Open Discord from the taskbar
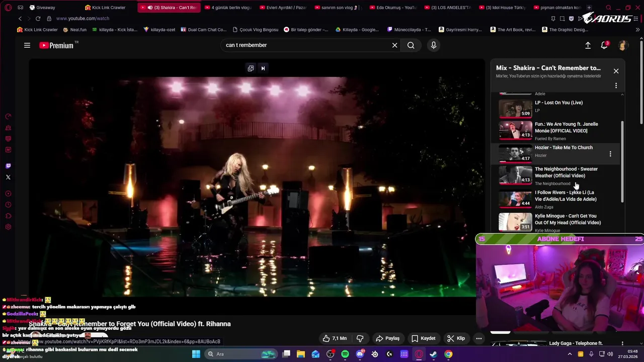This screenshot has width=644, height=362. 360,354
